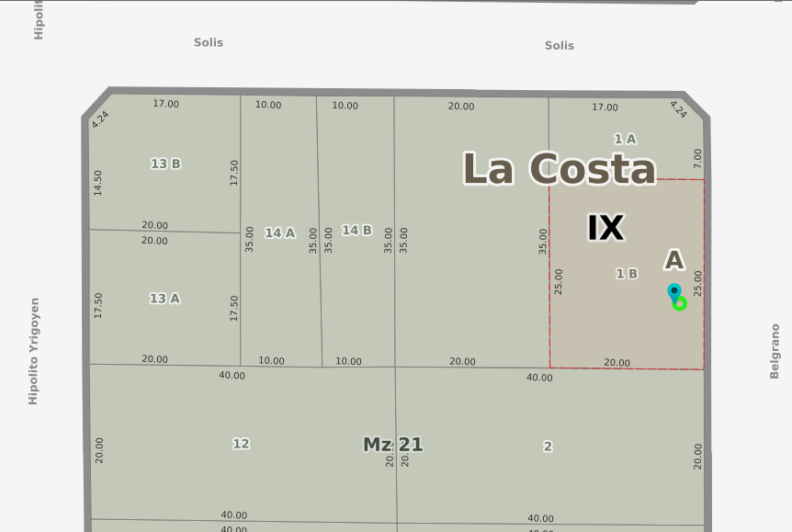
Task: Select the parcel labeled 2
Action: pyautogui.click(x=548, y=447)
